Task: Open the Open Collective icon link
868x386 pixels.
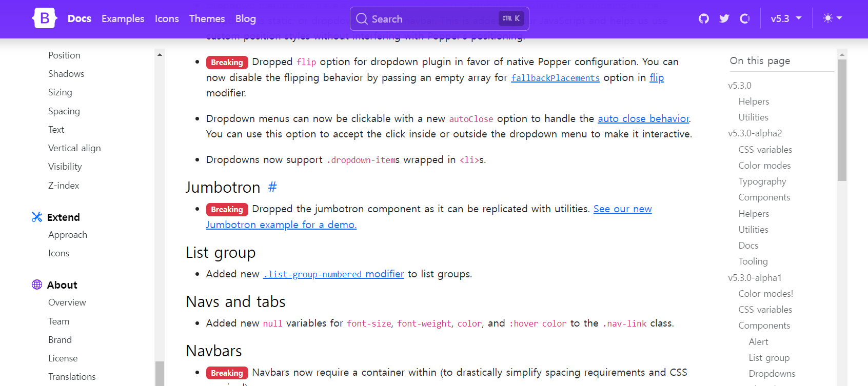Action: pyautogui.click(x=745, y=18)
